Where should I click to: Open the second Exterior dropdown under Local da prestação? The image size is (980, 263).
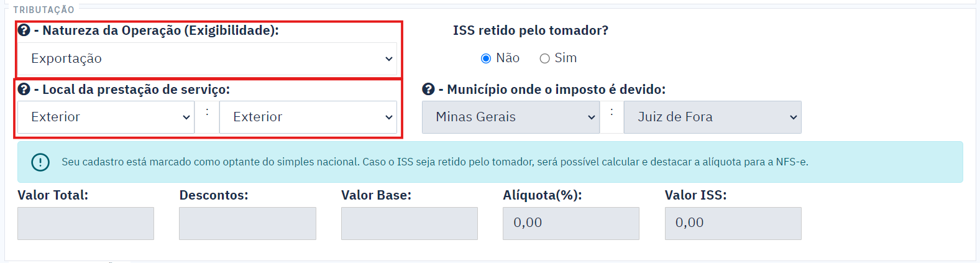coord(308,117)
